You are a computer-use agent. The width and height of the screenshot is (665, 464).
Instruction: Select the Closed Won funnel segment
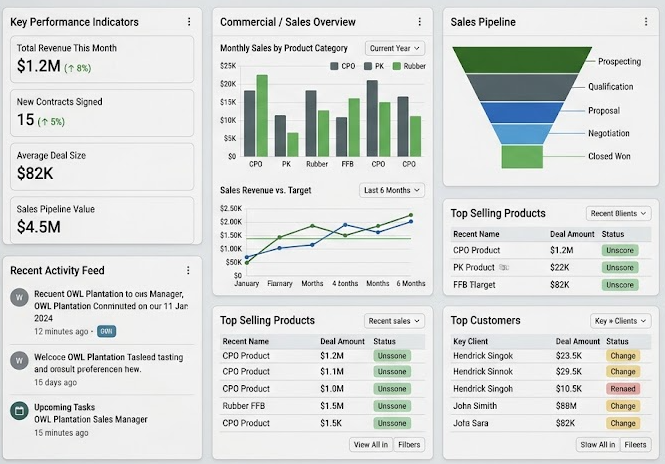click(x=522, y=157)
